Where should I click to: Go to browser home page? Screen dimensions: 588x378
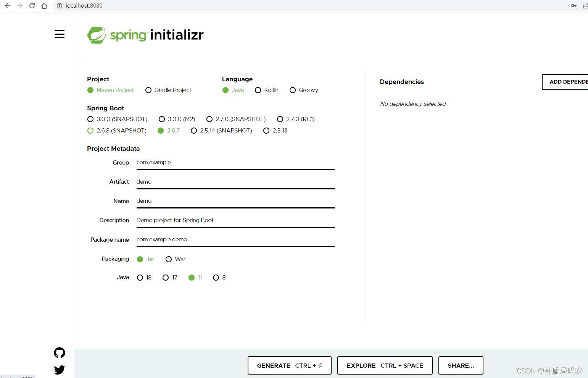point(44,6)
